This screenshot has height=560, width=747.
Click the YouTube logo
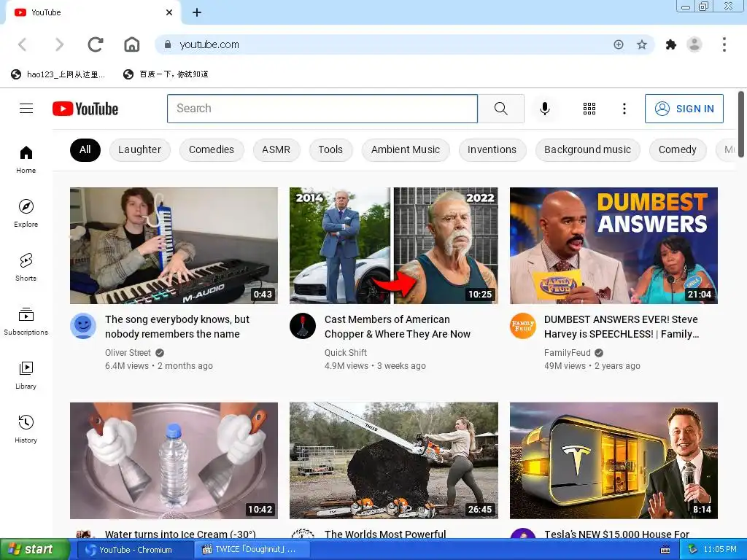click(85, 109)
